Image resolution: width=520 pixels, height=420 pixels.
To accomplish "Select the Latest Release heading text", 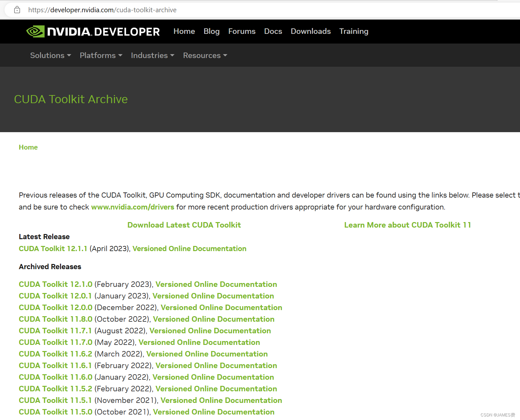I will [44, 237].
